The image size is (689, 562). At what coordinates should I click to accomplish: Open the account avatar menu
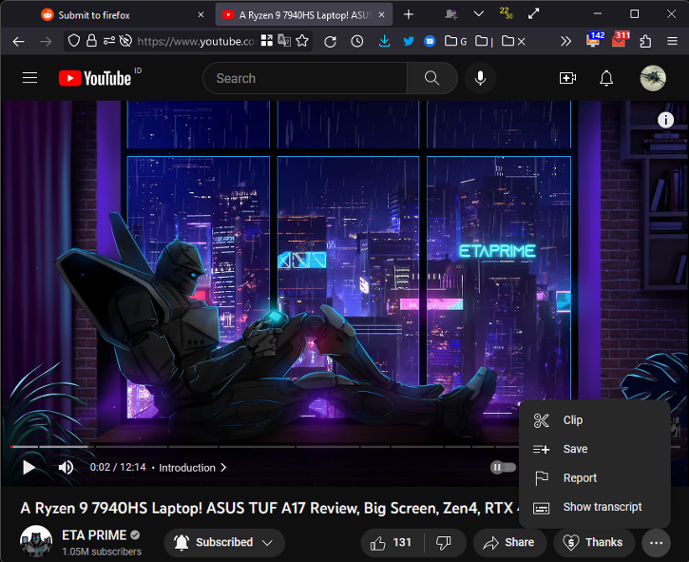tap(653, 78)
